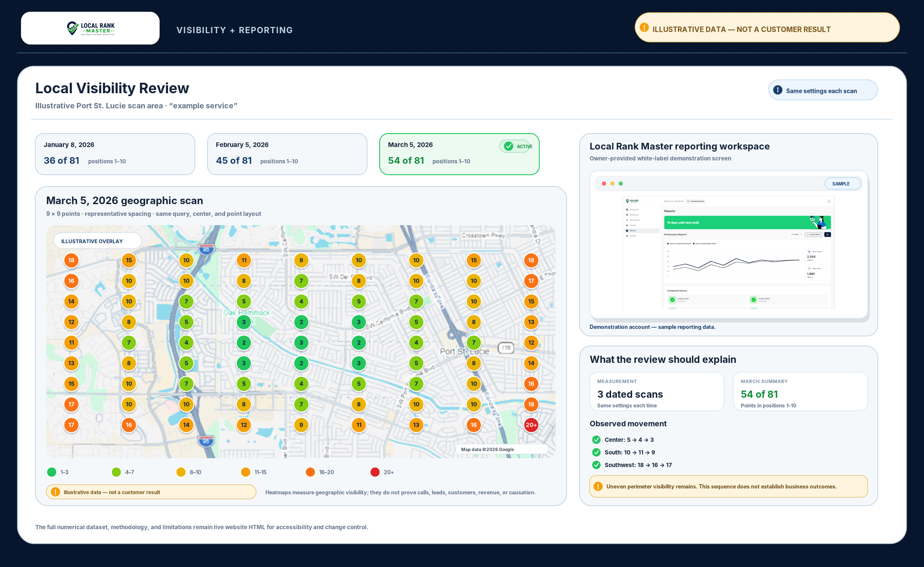Click the Businesses pin icon in the demo sidebar
Screen dimensions: 924x567
[x=627, y=215]
